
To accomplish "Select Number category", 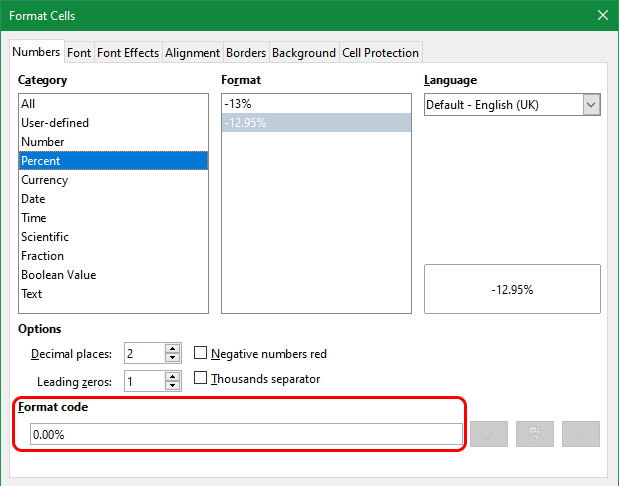I will pos(113,142).
